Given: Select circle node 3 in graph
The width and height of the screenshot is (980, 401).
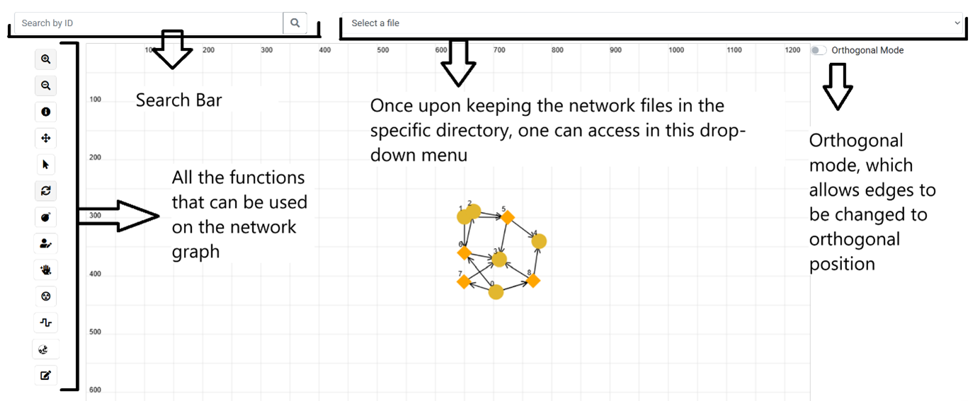Looking at the screenshot, I should 499,260.
